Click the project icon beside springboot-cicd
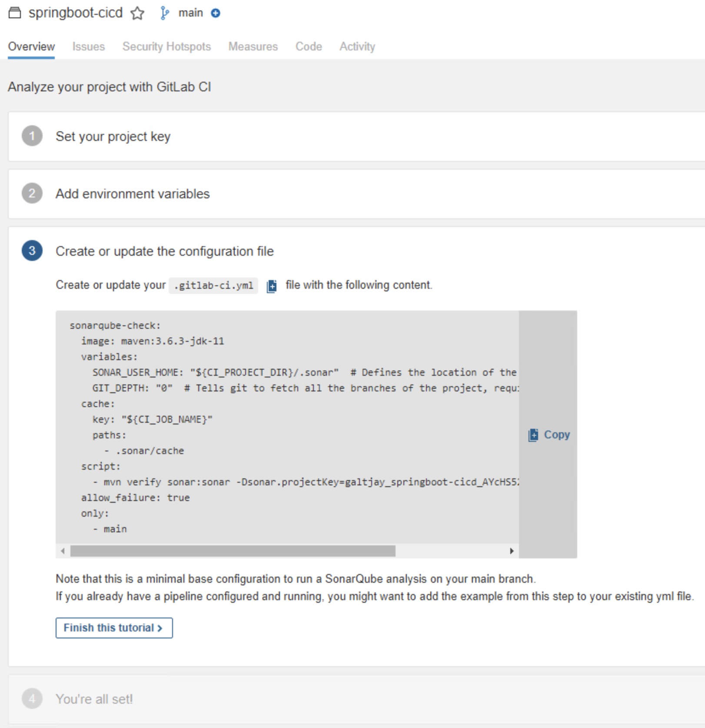Viewport: 705px width, 728px height. click(x=15, y=13)
